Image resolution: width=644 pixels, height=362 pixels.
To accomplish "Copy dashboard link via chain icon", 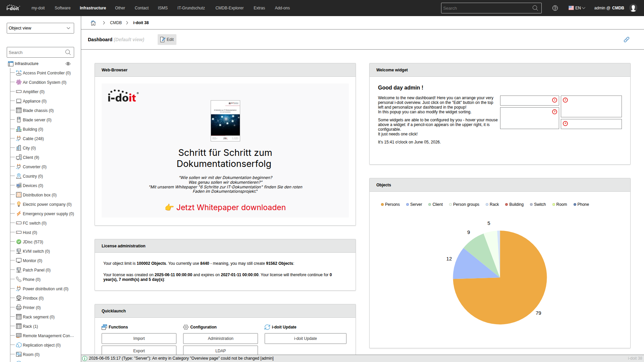I will pos(627,40).
